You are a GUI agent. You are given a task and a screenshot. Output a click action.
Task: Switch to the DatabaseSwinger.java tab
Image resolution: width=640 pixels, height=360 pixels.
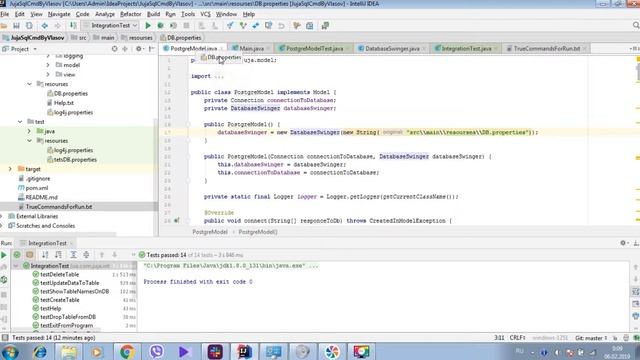(392, 49)
